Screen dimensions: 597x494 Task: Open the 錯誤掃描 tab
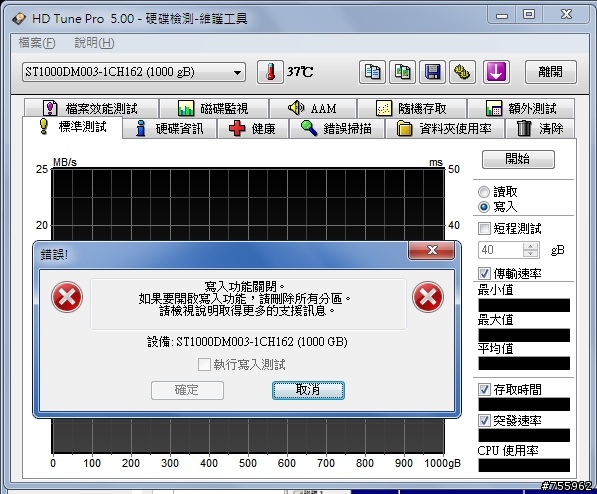point(337,129)
